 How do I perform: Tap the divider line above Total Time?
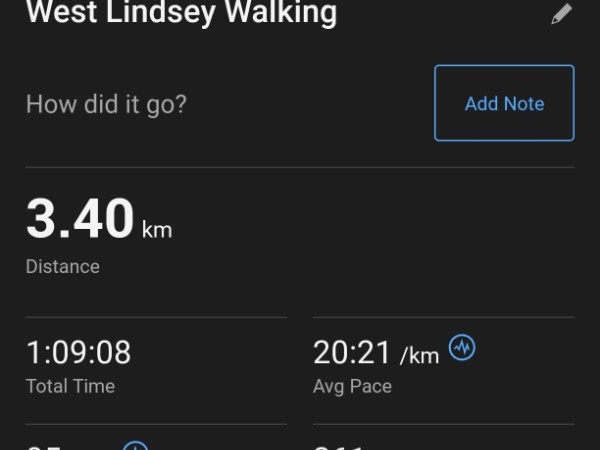pos(156,317)
